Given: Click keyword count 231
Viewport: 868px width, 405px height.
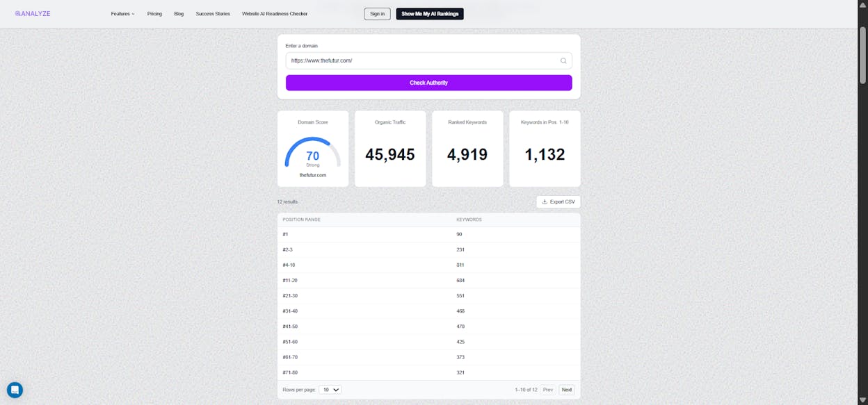Looking at the screenshot, I should tap(460, 249).
